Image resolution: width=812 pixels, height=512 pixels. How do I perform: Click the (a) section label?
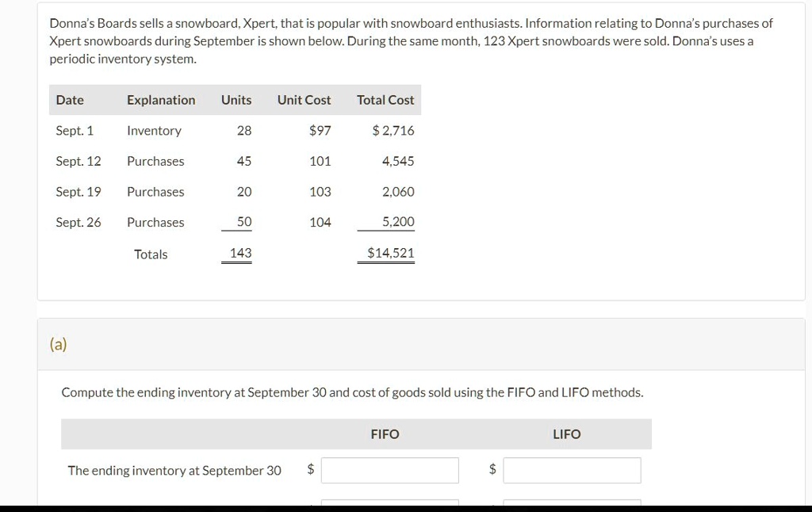click(x=58, y=344)
